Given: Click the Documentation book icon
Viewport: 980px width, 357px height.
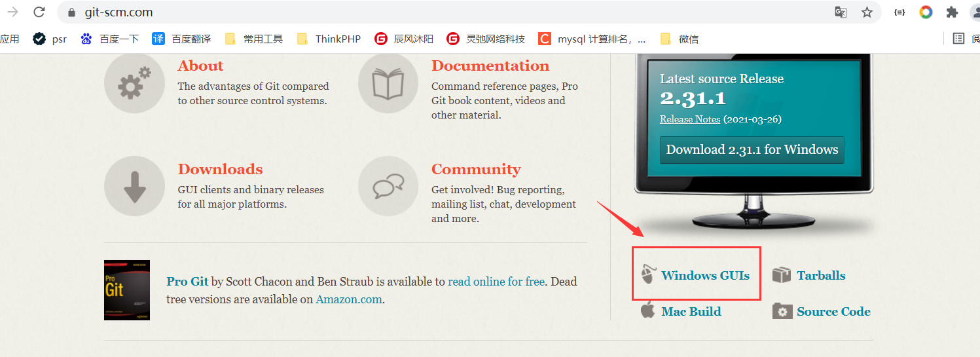Looking at the screenshot, I should (388, 84).
